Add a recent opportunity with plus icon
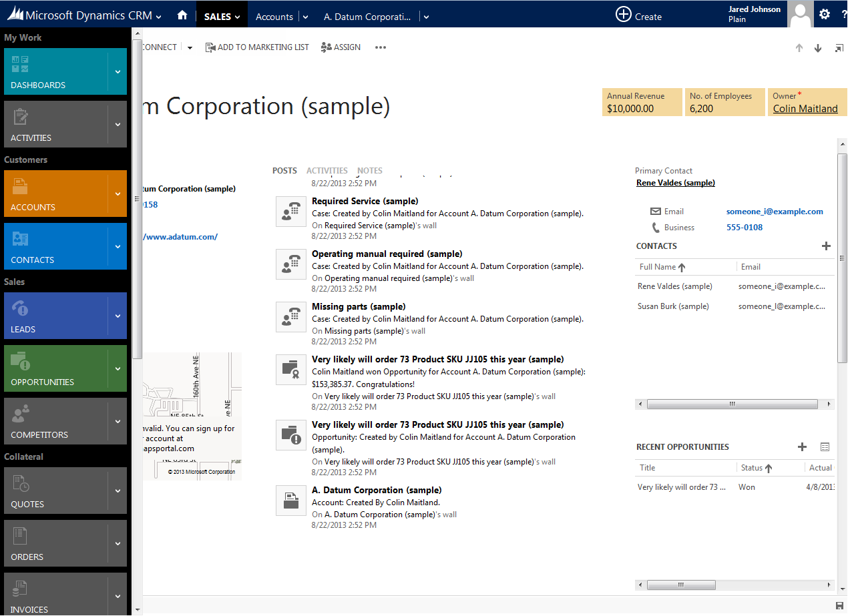The height and width of the screenshot is (616, 848). [x=803, y=447]
